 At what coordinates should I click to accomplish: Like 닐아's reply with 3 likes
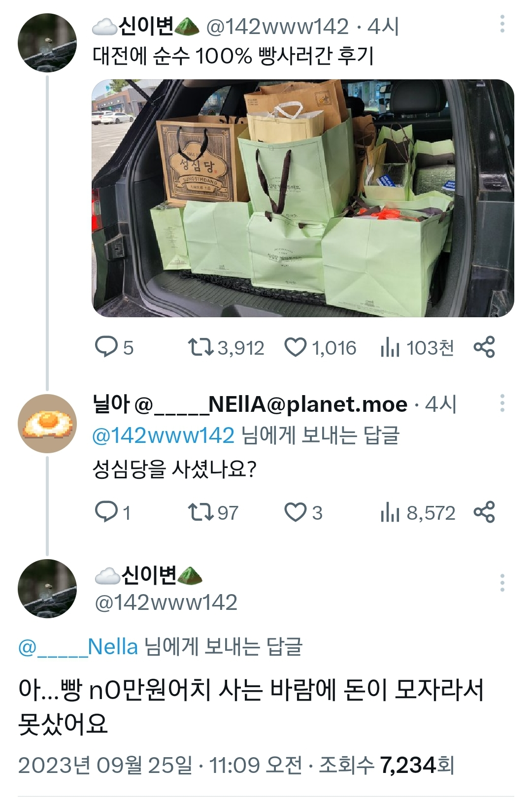click(296, 512)
